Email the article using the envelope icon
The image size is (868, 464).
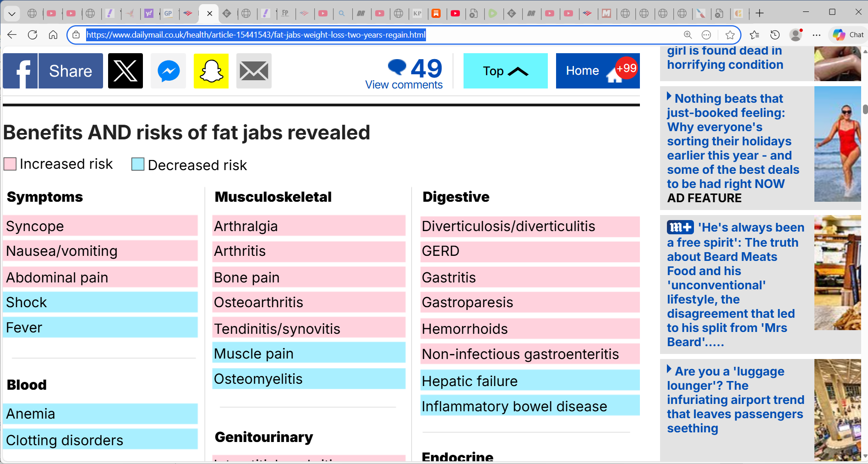pos(254,71)
